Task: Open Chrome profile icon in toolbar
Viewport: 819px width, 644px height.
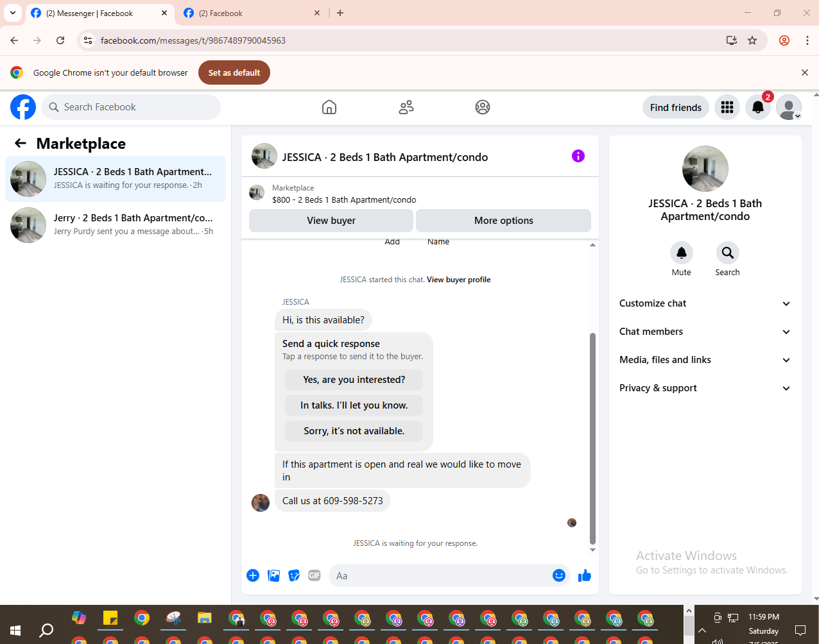Action: click(784, 40)
